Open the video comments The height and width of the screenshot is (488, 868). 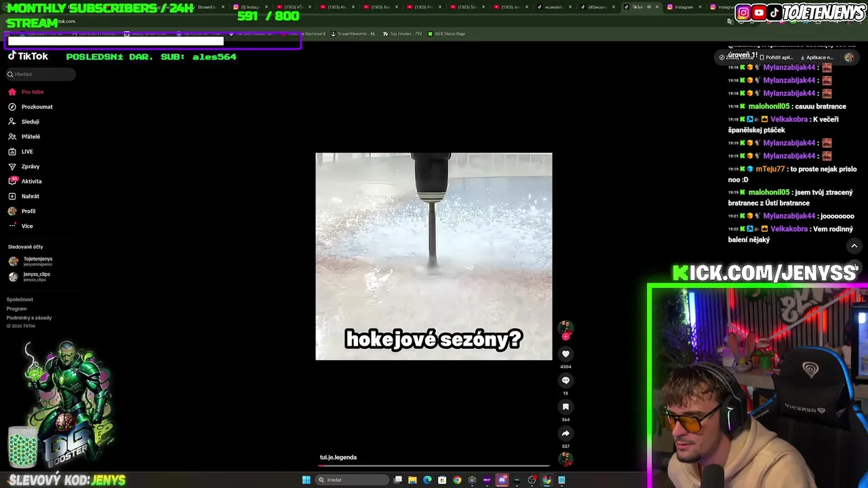(566, 380)
